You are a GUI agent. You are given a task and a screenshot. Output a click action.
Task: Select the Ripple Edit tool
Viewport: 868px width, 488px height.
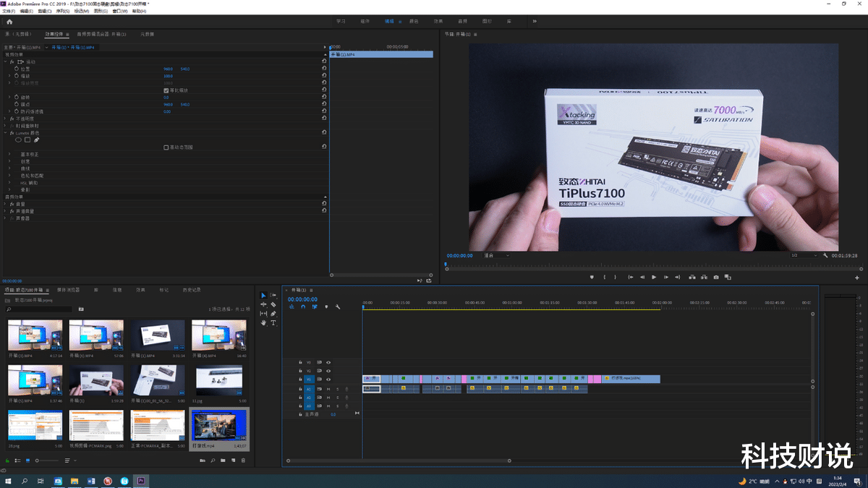point(263,304)
